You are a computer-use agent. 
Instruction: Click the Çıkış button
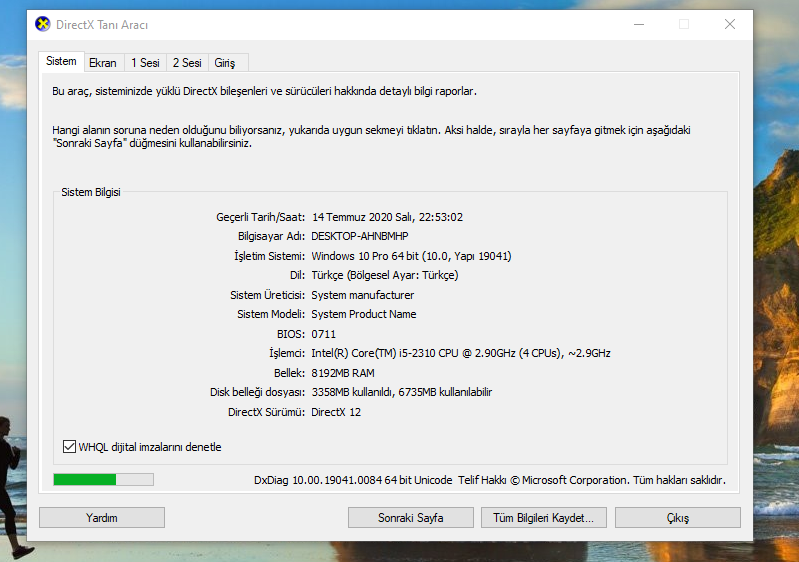[x=678, y=518]
